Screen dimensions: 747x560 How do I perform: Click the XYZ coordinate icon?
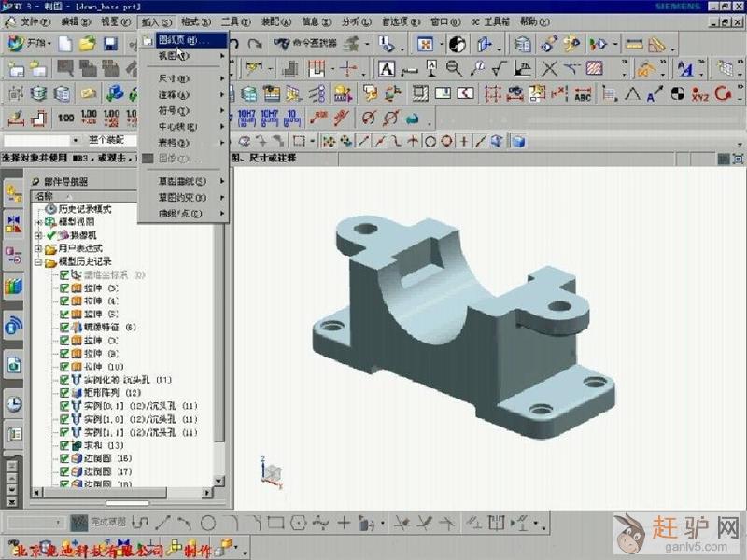coord(700,93)
